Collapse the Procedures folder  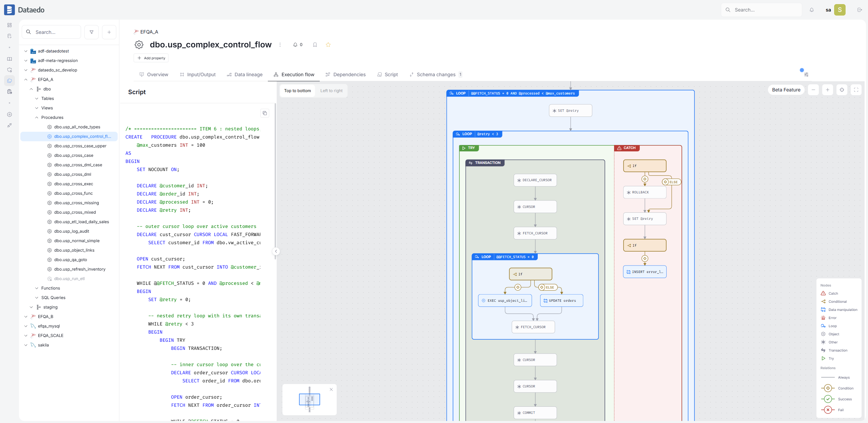(x=37, y=118)
